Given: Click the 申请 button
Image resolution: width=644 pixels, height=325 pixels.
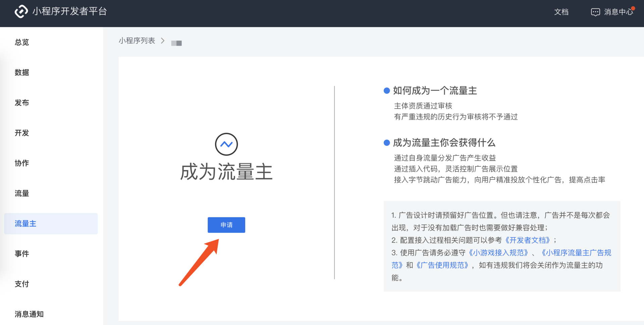Looking at the screenshot, I should pyautogui.click(x=226, y=225).
